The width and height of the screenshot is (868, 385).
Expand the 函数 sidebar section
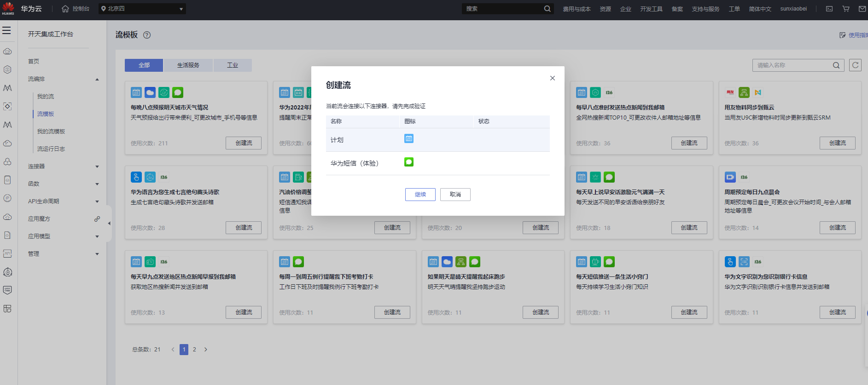coord(97,184)
